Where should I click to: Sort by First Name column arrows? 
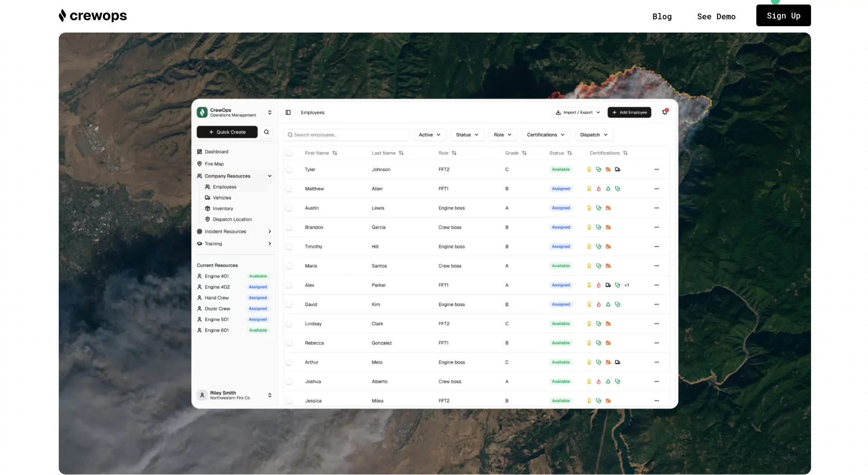(x=335, y=153)
